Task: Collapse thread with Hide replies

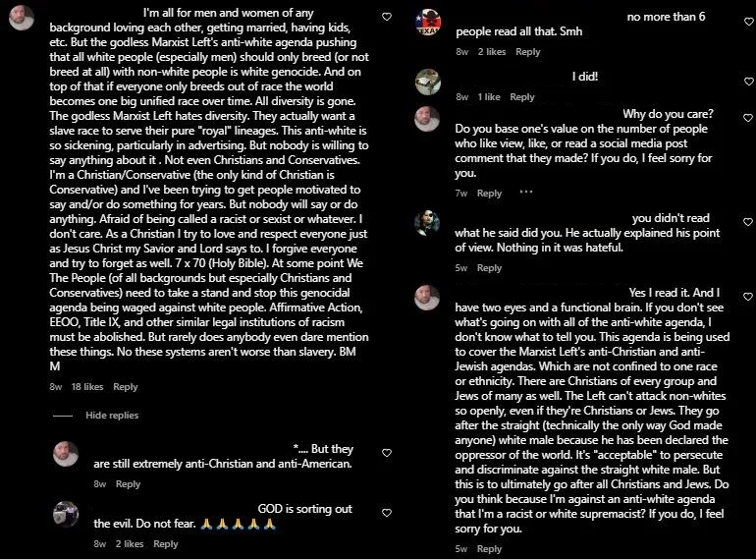Action: click(x=111, y=416)
